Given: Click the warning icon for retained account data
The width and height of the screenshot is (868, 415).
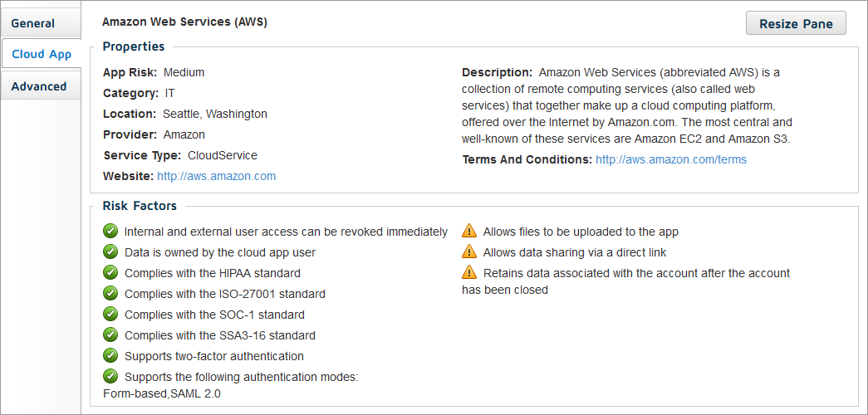Looking at the screenshot, I should (468, 271).
